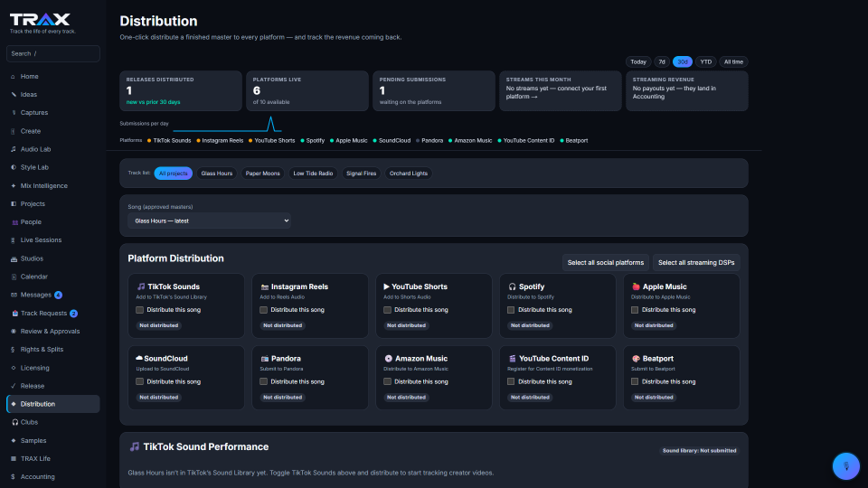Filter track list by Orchard Lights
The width and height of the screenshot is (868, 488).
tap(409, 174)
